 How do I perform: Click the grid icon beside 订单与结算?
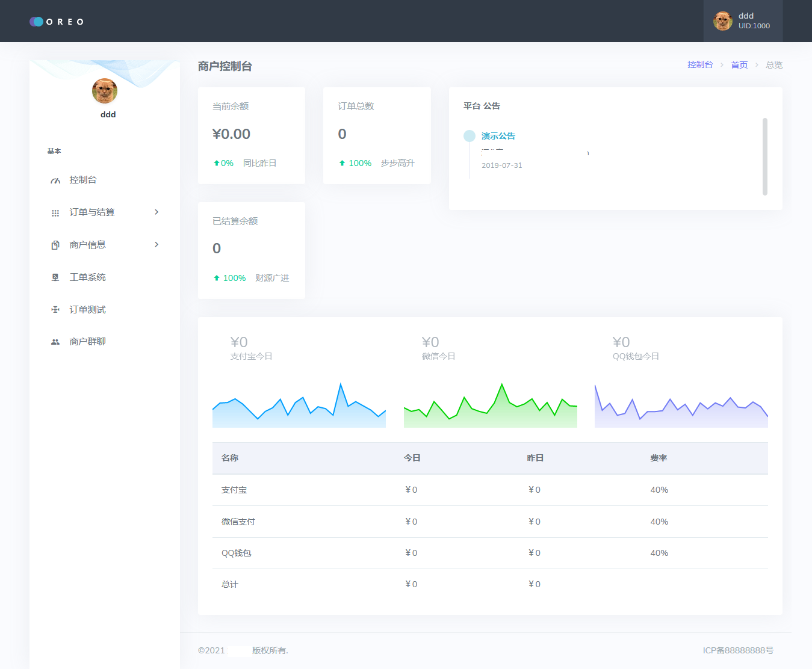[55, 213]
